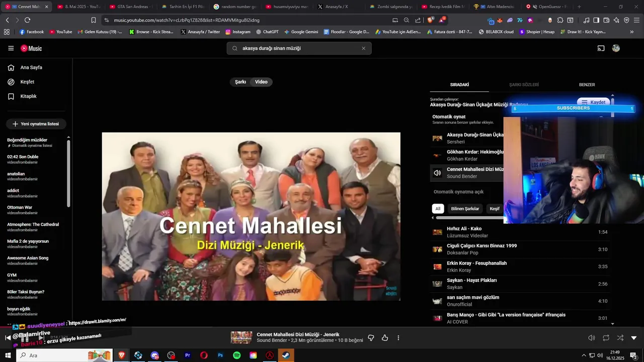Play "Saykan - Hayat Plakları" from queue
This screenshot has height=362, width=644.
[521, 284]
